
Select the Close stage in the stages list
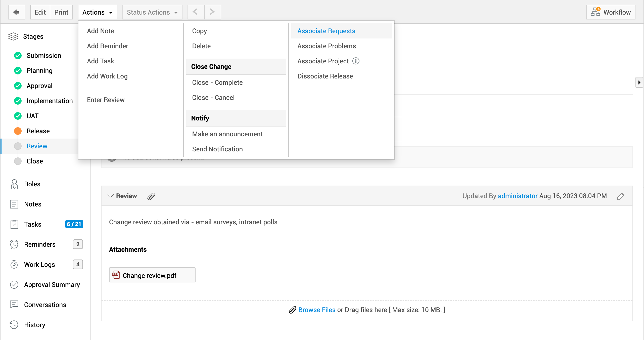pyautogui.click(x=35, y=161)
